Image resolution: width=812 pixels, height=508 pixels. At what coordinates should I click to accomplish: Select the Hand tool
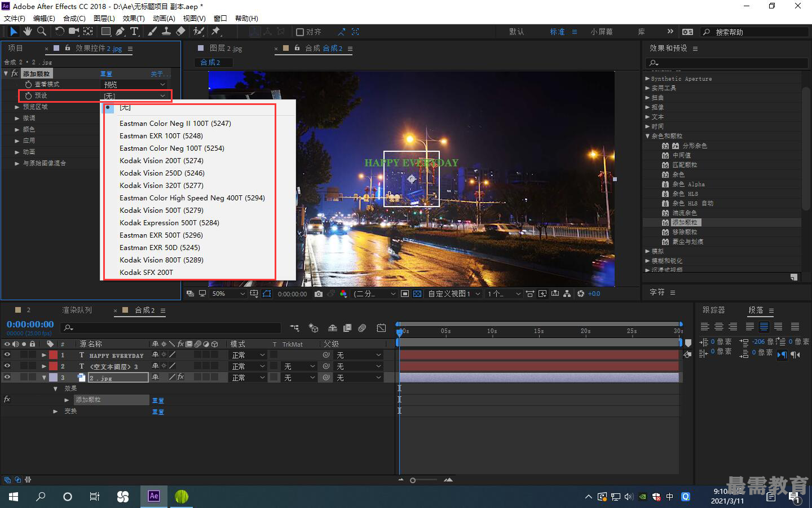point(27,32)
